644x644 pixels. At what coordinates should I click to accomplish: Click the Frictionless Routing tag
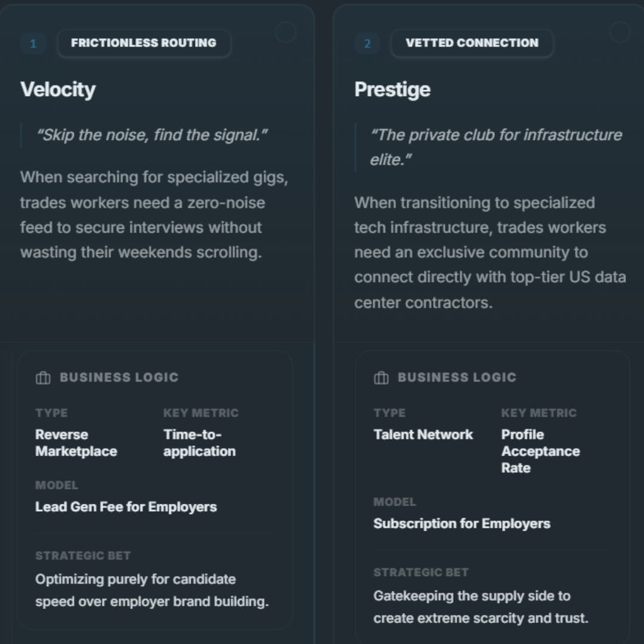point(144,43)
